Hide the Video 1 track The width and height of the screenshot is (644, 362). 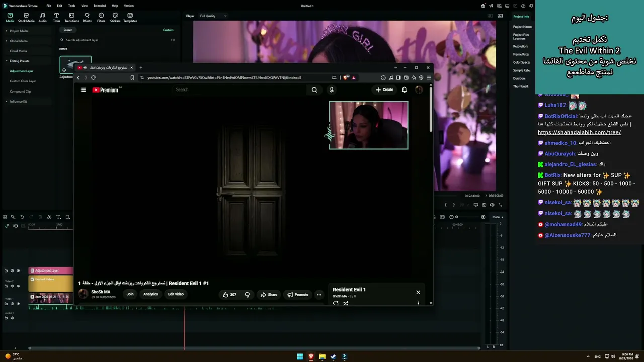18,303
